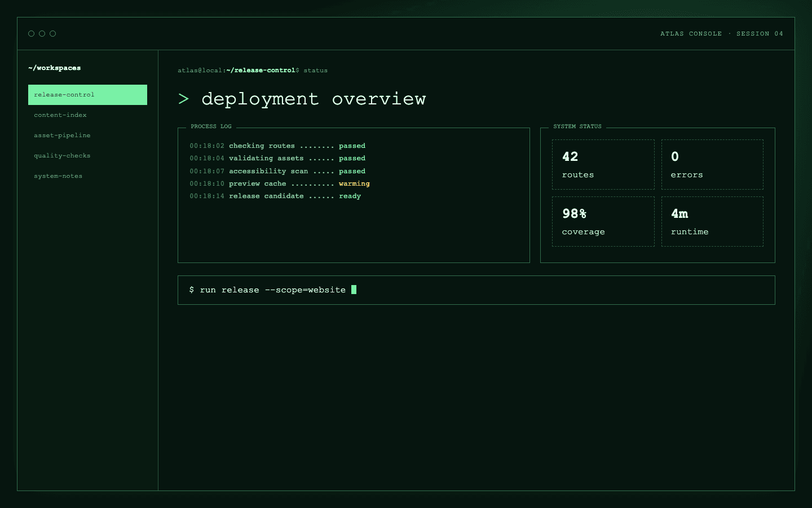Click the 42 routes status card

pos(603,164)
